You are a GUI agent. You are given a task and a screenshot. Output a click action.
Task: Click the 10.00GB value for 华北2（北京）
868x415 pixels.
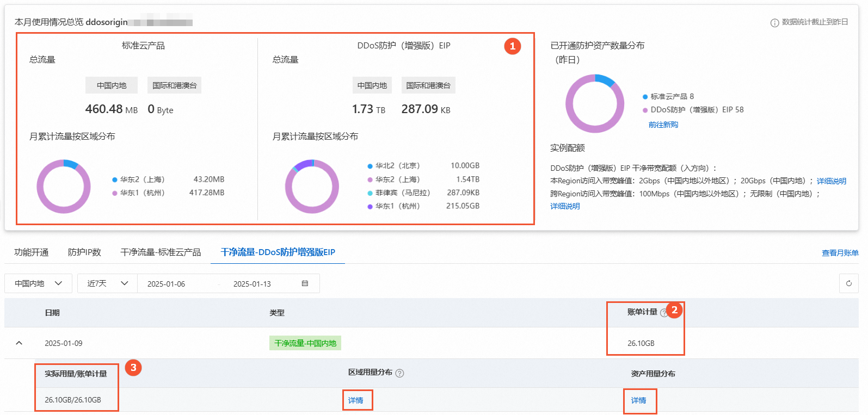(465, 166)
